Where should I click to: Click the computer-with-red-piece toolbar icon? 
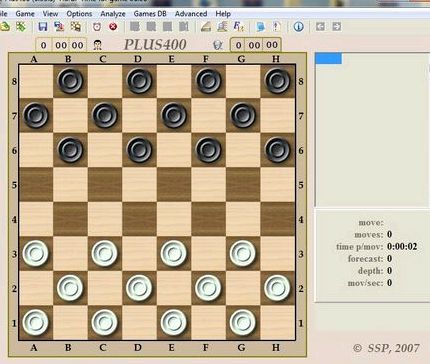coord(59,26)
